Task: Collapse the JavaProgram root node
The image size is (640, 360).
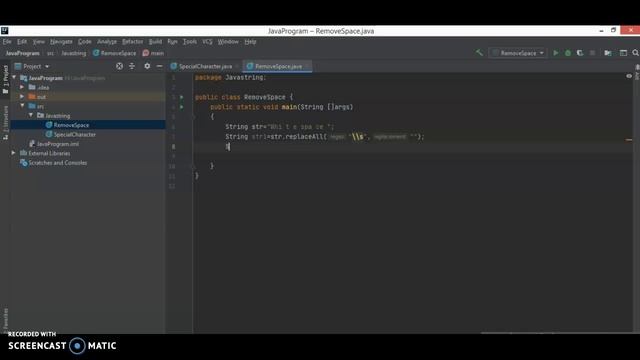Action: 14,78
